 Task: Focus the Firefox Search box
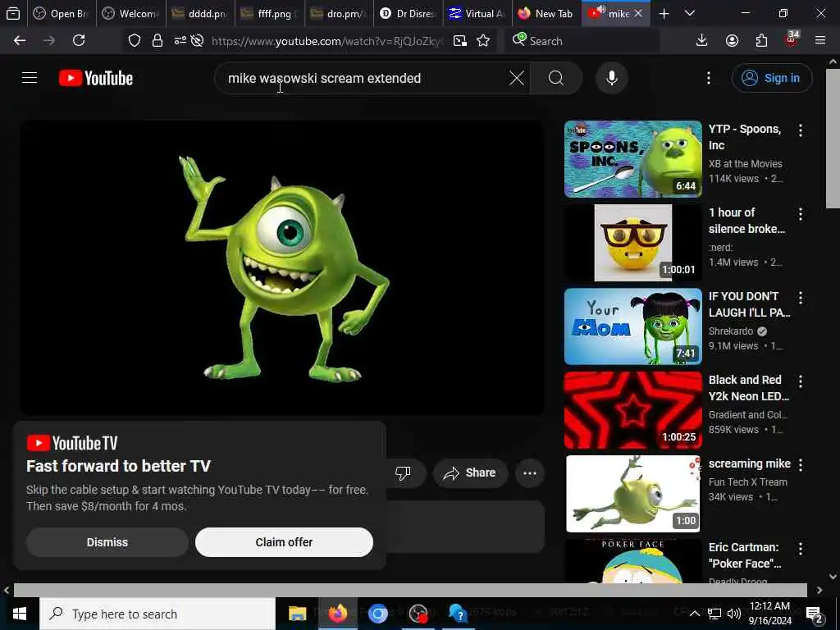(582, 41)
